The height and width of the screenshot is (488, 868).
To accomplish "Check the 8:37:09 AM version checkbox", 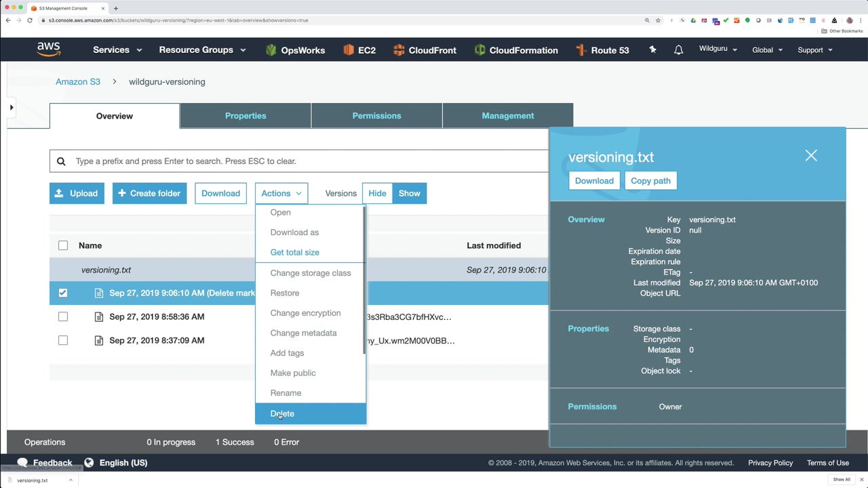I will point(63,340).
